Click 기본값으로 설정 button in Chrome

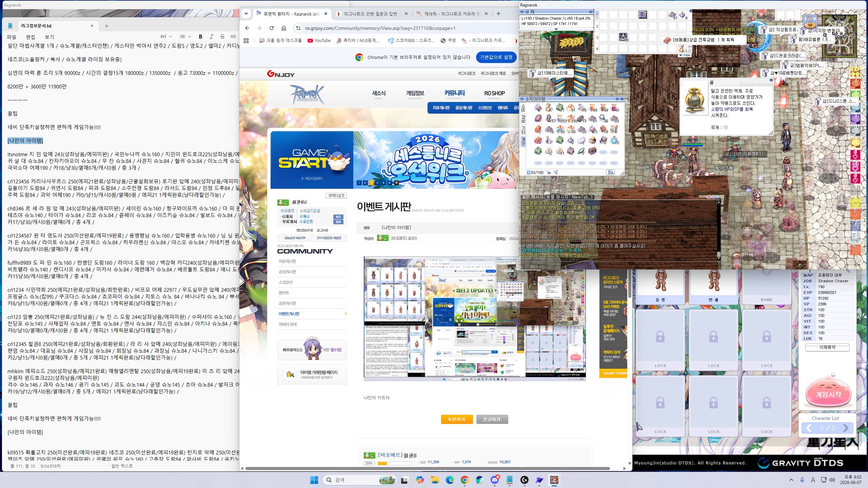[x=496, y=57]
